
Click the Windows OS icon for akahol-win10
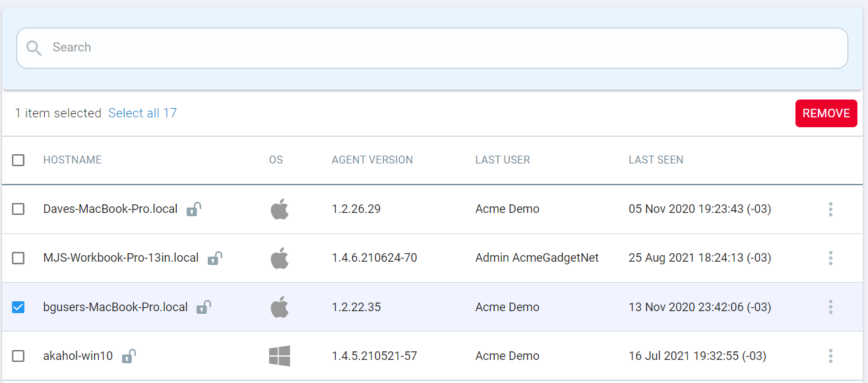(280, 356)
